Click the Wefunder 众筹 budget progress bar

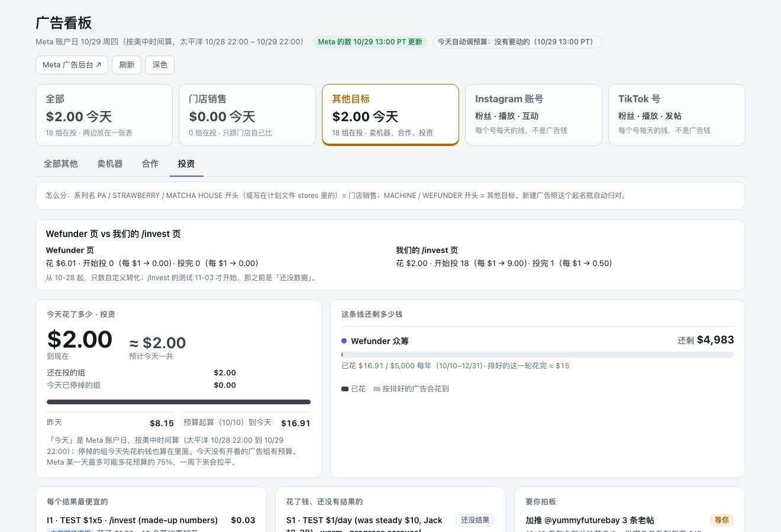[x=538, y=355]
